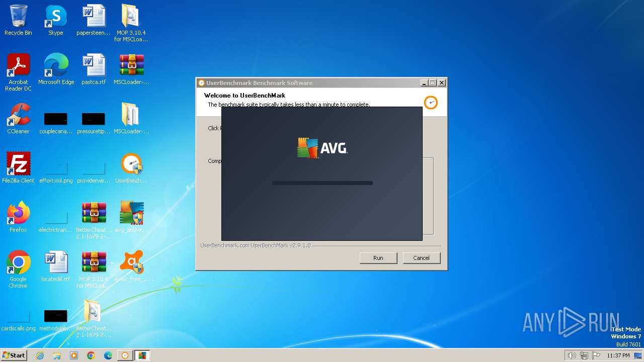Select the methodslat file icon

point(56,320)
